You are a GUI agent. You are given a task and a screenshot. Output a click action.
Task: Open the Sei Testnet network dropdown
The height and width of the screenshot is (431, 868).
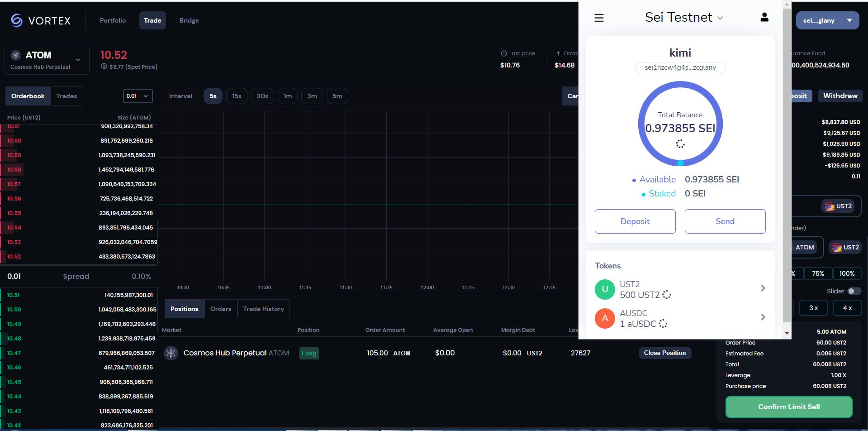point(684,17)
